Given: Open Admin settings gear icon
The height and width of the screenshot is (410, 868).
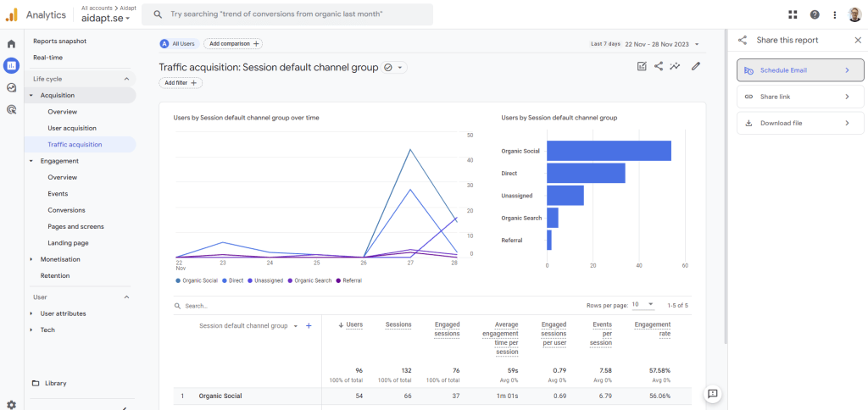Looking at the screenshot, I should click(x=11, y=404).
